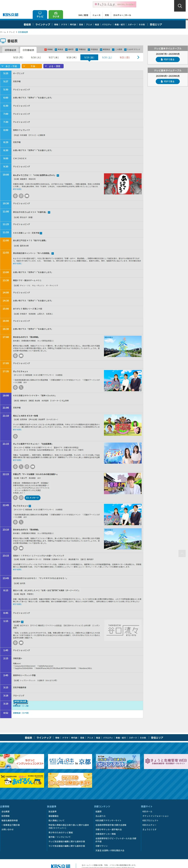Select the 9/20 (土) date tab
This screenshot has width=188, height=868.
(x=107, y=57)
